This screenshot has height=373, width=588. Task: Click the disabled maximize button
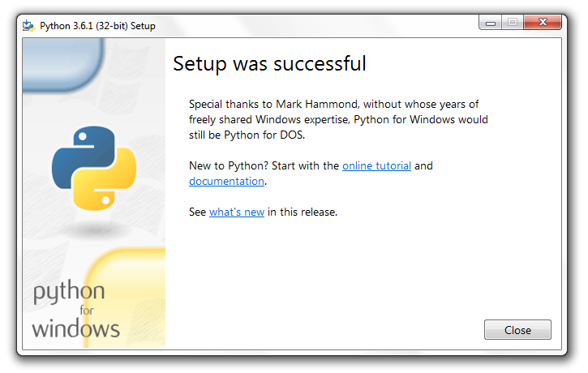(513, 24)
